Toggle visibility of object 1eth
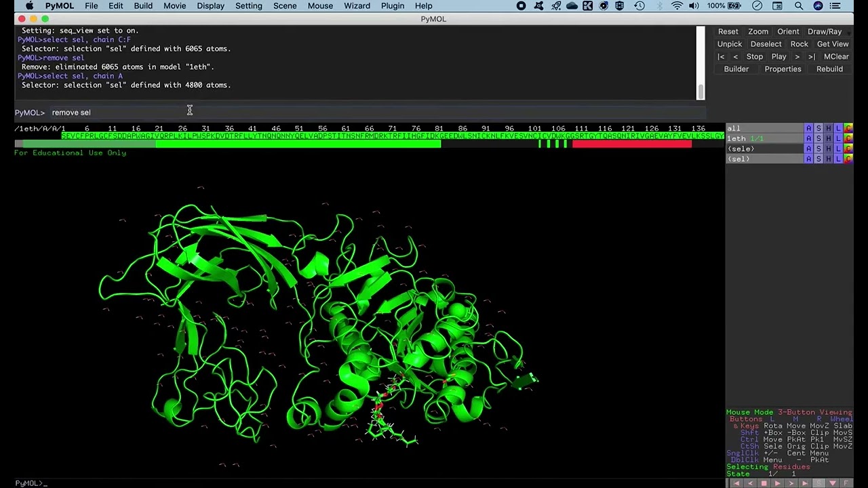This screenshot has height=488, width=868. [x=764, y=138]
